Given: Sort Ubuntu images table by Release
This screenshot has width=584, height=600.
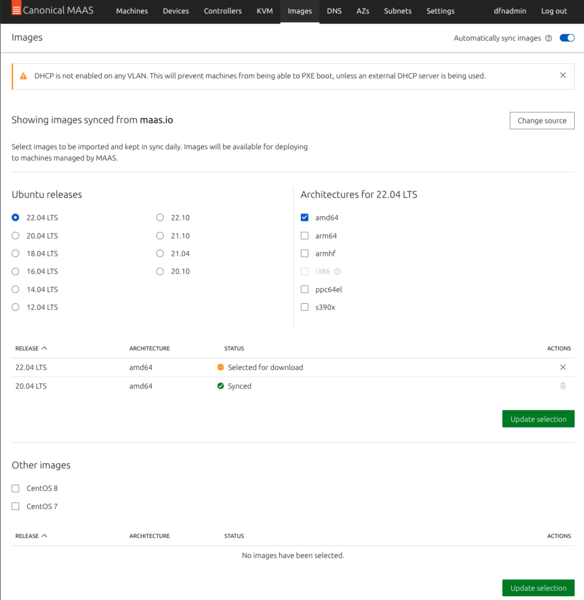Looking at the screenshot, I should coord(31,348).
